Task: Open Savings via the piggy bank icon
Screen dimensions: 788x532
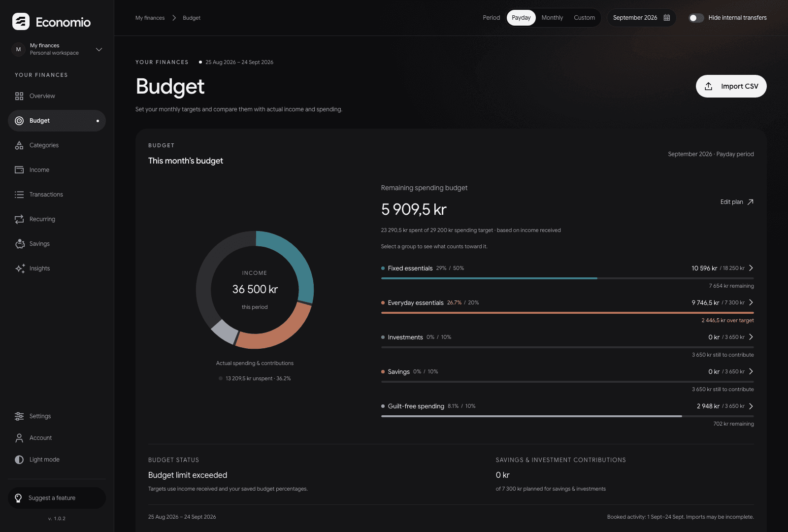Action: pyautogui.click(x=20, y=244)
